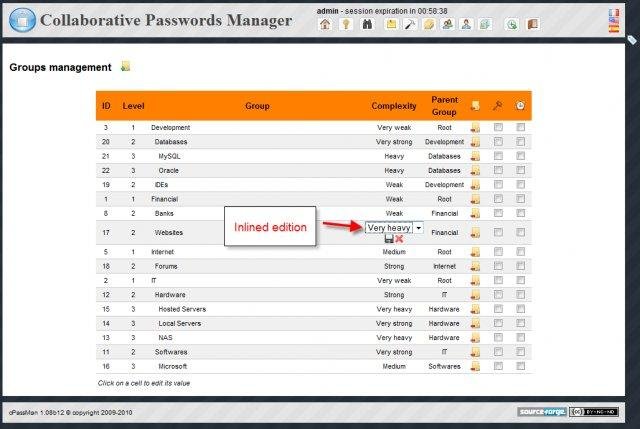This screenshot has width=640, height=429.
Task: Click the folder icon in MySQL row
Action: click(475, 156)
